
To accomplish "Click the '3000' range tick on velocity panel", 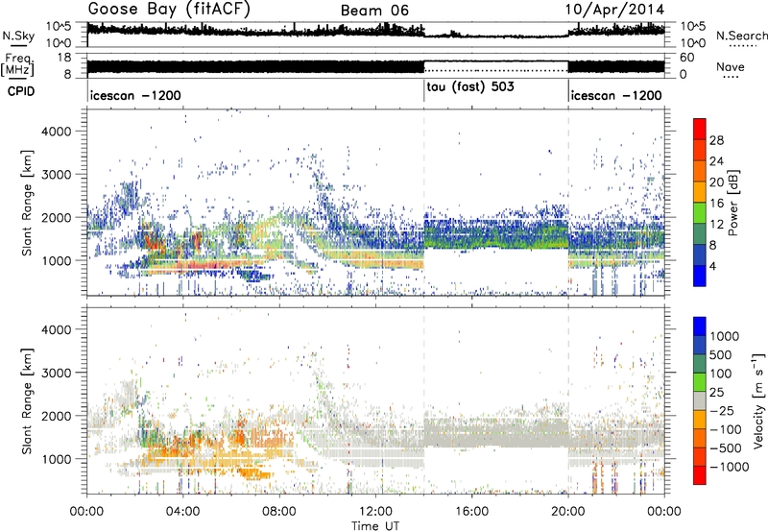I will click(x=56, y=373).
